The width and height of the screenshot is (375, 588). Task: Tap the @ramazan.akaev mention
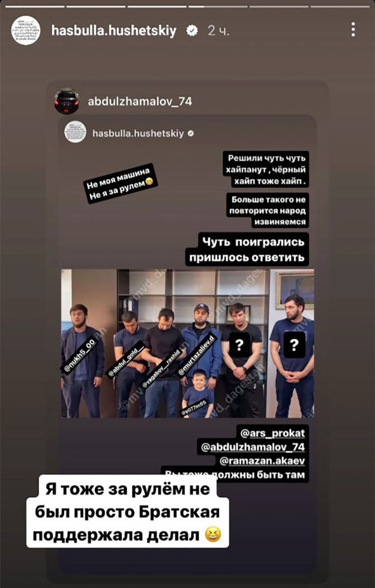(x=262, y=461)
